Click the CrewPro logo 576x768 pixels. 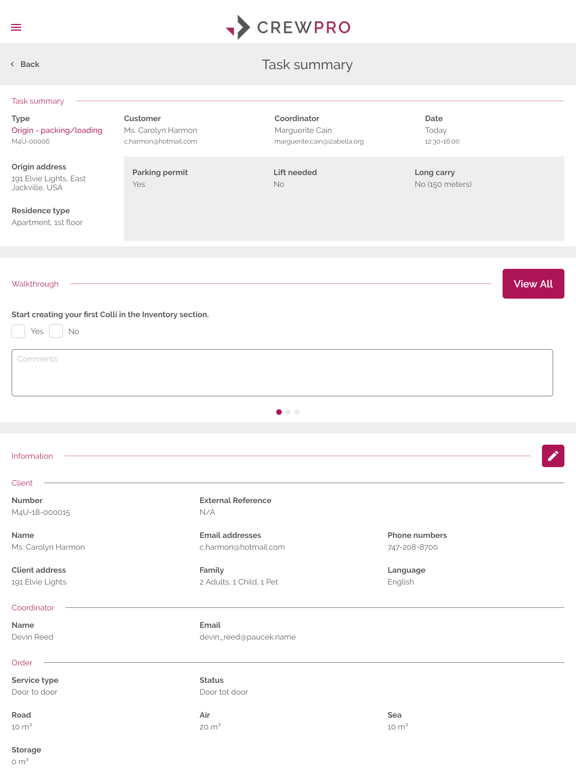(x=288, y=27)
